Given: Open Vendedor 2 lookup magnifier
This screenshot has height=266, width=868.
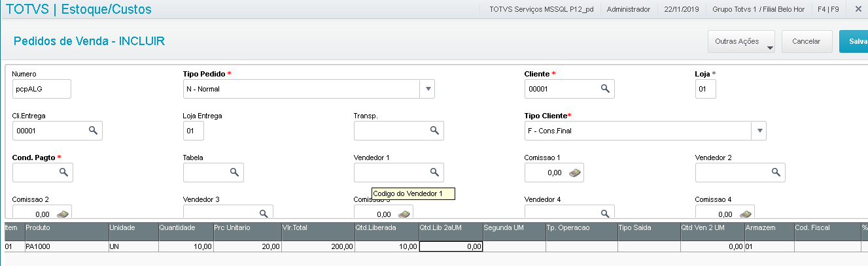Looking at the screenshot, I should pos(776,173).
